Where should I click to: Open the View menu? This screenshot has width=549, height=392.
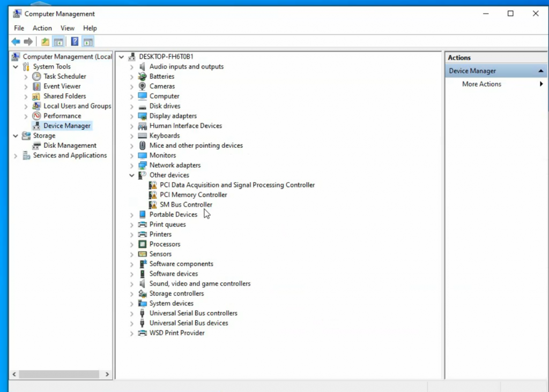pyautogui.click(x=67, y=28)
